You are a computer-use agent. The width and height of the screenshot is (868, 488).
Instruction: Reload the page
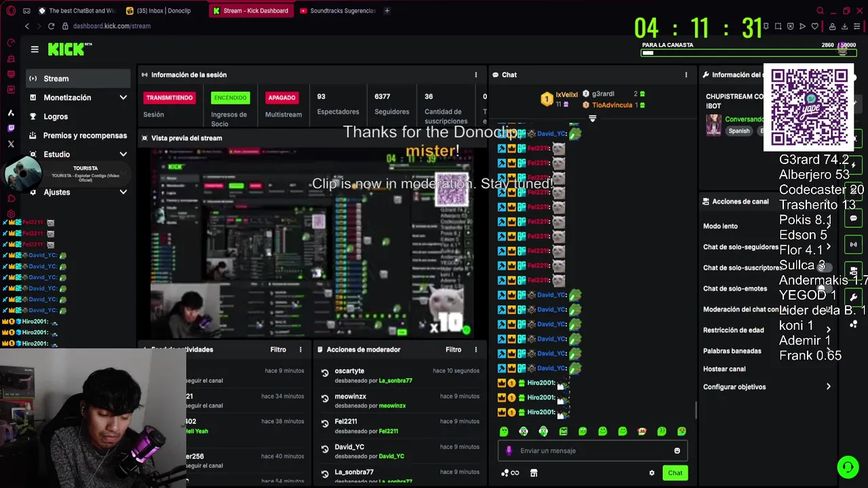pyautogui.click(x=51, y=26)
